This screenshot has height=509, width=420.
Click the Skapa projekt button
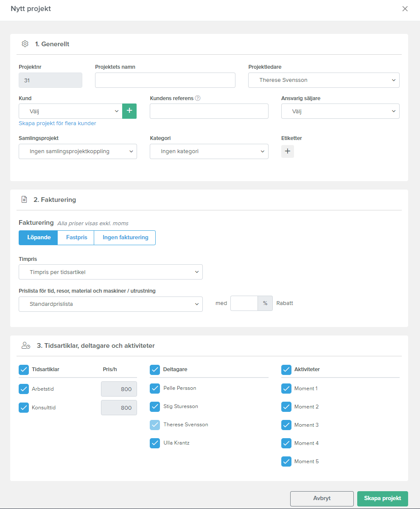pos(383,498)
